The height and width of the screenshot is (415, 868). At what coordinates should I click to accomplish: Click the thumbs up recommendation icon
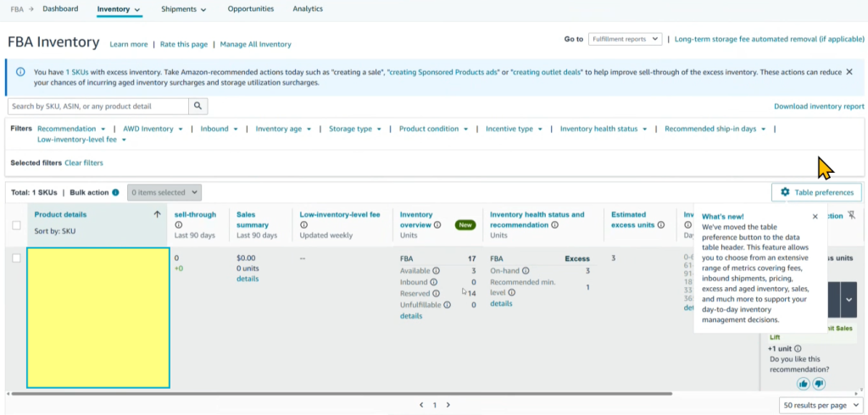point(803,384)
